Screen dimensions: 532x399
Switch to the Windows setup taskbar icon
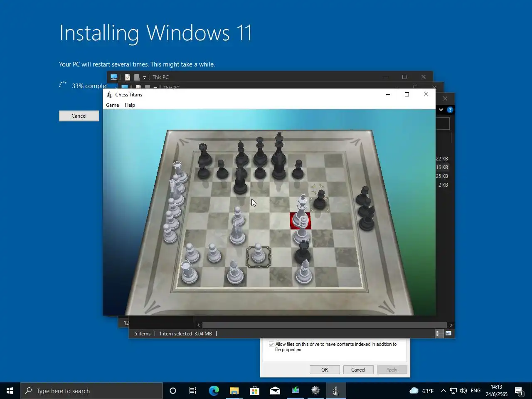(x=296, y=391)
